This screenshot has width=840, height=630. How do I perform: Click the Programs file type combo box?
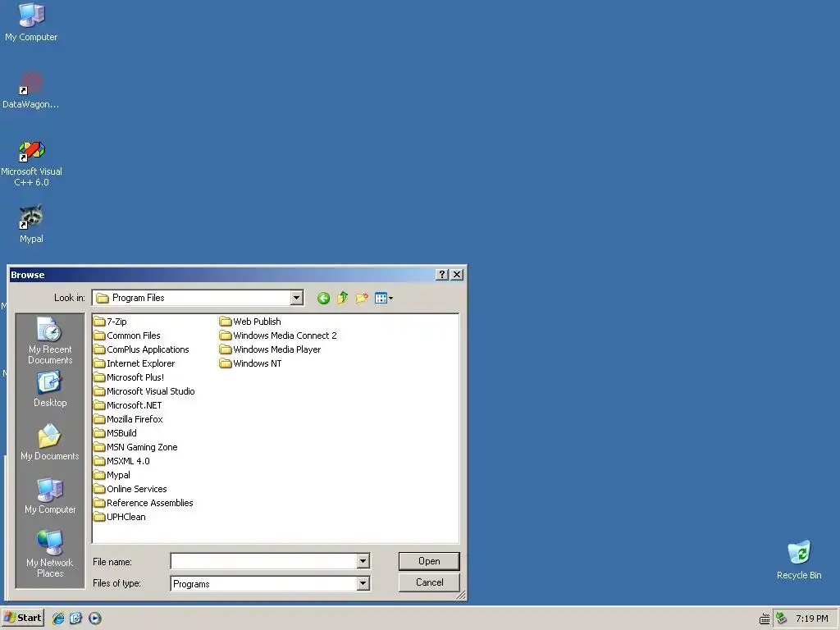point(270,583)
